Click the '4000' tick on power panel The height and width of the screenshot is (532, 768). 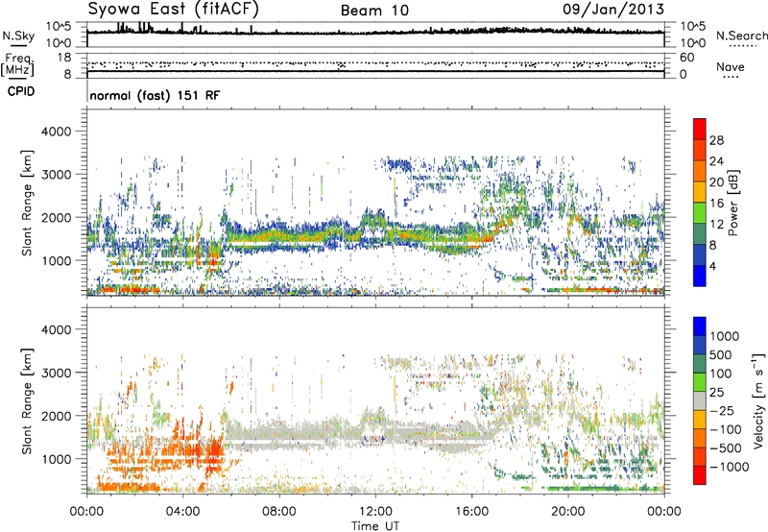56,132
